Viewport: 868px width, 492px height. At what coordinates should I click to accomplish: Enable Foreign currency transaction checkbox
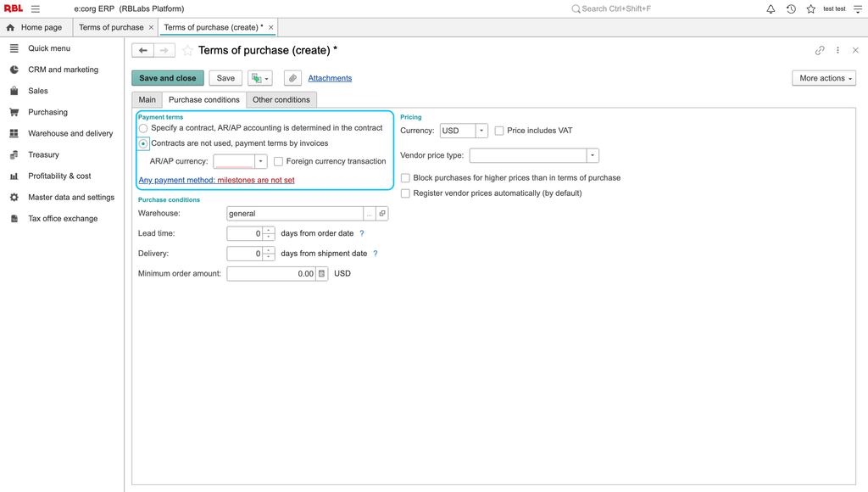[x=278, y=161]
